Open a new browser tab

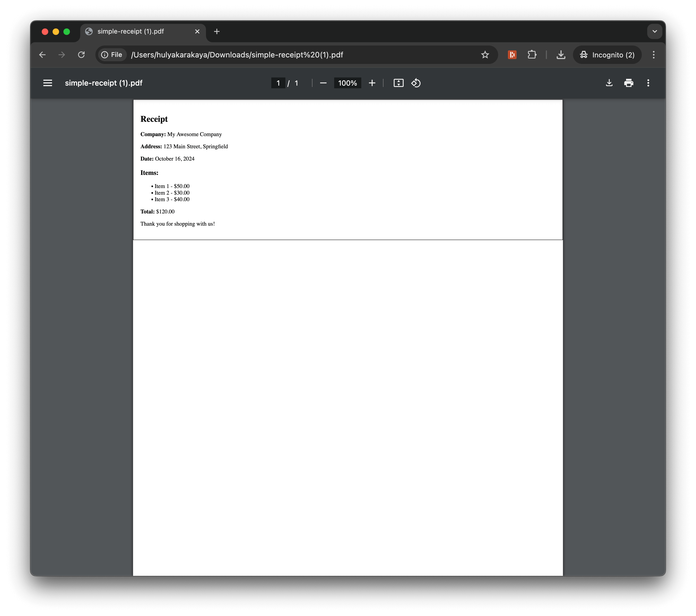coord(217,31)
